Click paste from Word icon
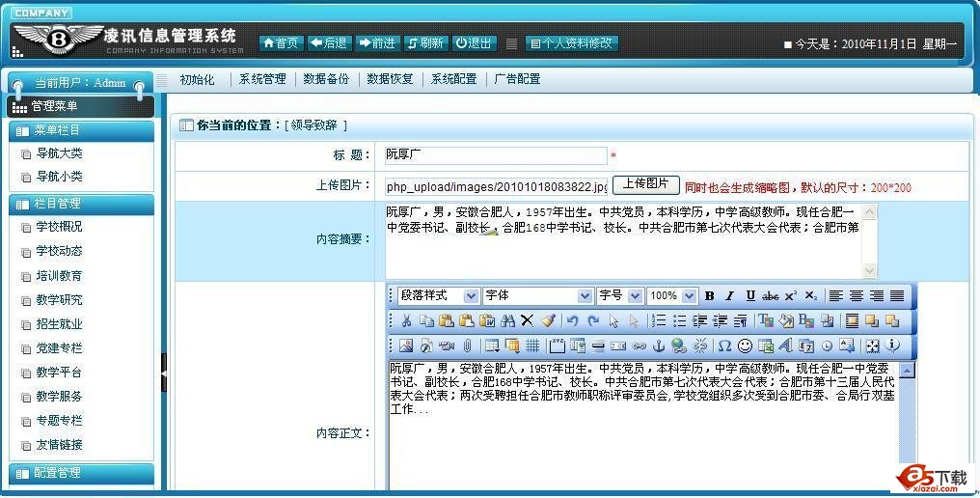980x498 pixels. point(487,321)
